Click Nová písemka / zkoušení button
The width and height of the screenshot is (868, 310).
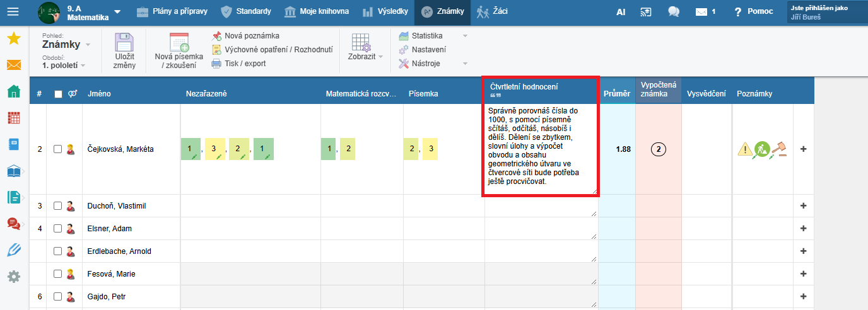tap(179, 51)
